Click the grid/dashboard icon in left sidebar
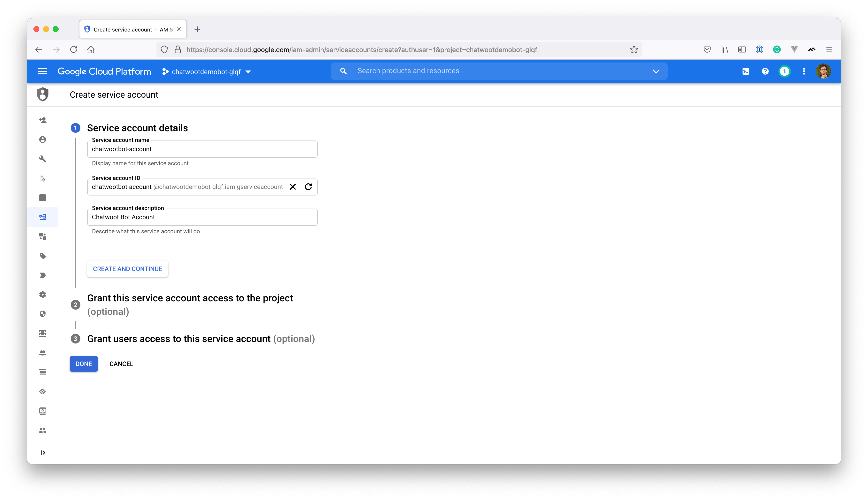The width and height of the screenshot is (868, 500). pos(43,236)
